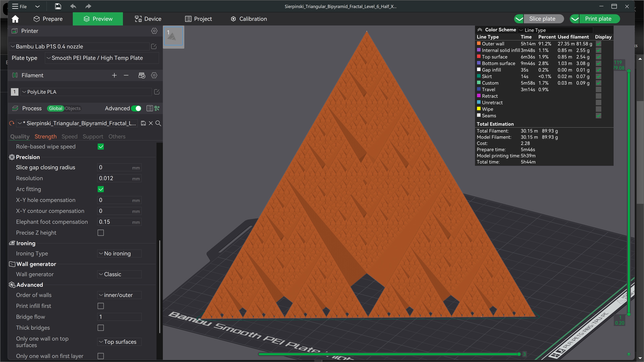Remove a filament with minus icon
The height and width of the screenshot is (362, 644).
pyautogui.click(x=126, y=75)
